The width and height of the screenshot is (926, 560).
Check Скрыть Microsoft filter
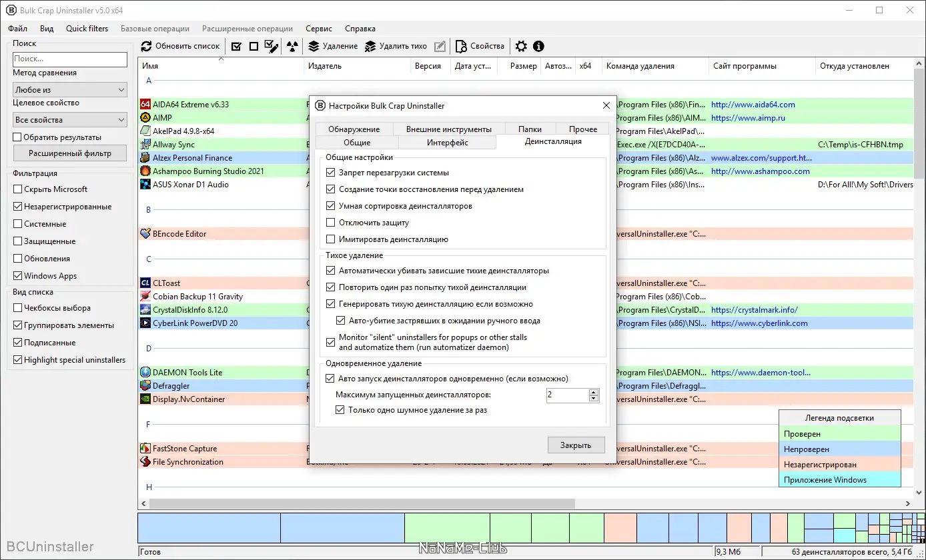[x=18, y=189]
